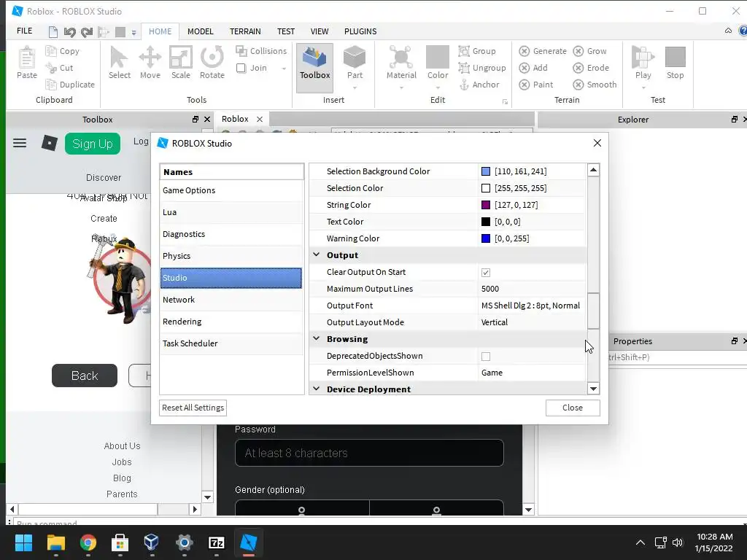Image resolution: width=747 pixels, height=560 pixels.
Task: Click the Smooth terrain icon
Action: [x=578, y=85]
